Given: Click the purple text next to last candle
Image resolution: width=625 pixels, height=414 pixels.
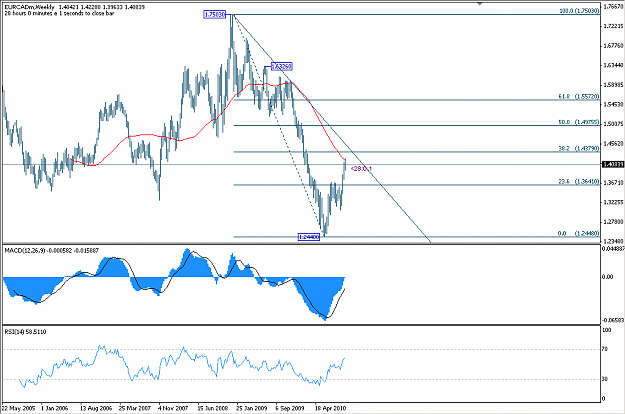Looking at the screenshot, I should (x=361, y=169).
